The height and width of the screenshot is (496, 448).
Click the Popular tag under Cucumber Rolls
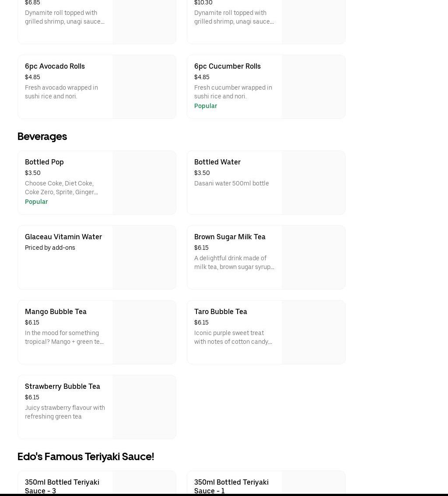(206, 106)
